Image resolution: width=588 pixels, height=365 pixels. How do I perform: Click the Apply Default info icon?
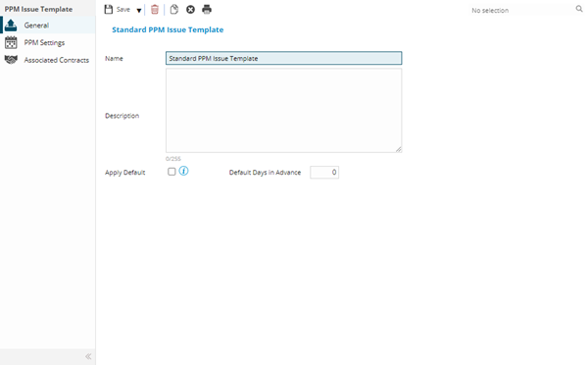(x=184, y=171)
